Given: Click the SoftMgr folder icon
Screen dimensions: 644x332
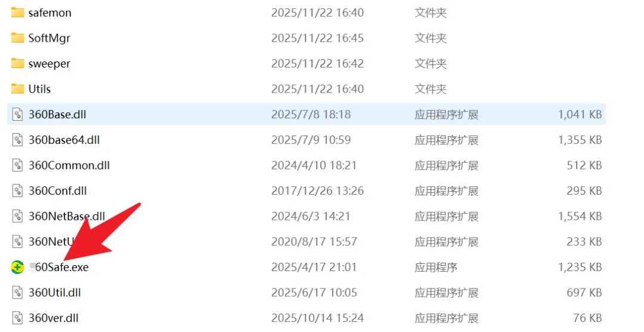Looking at the screenshot, I should (17, 38).
